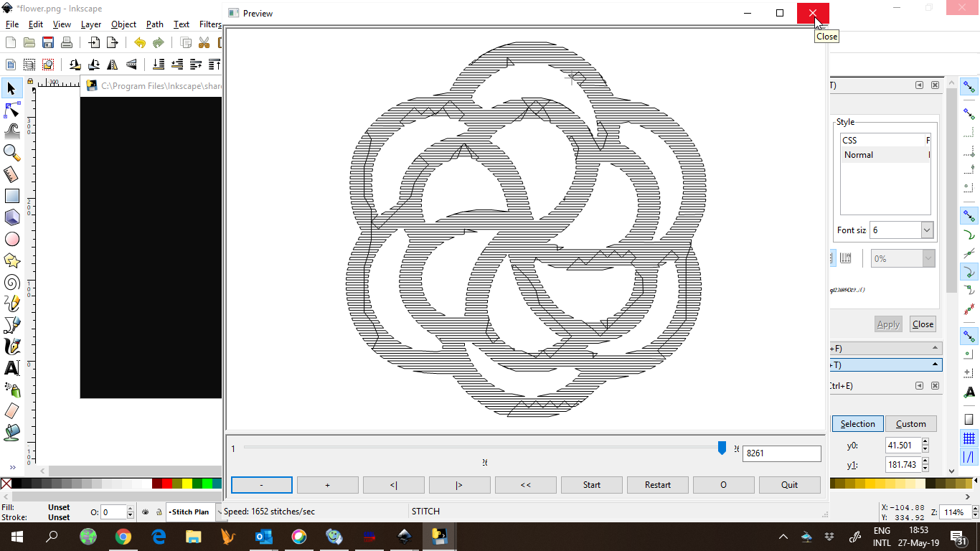The width and height of the screenshot is (980, 551).
Task: Click the New document icon
Action: point(11,43)
